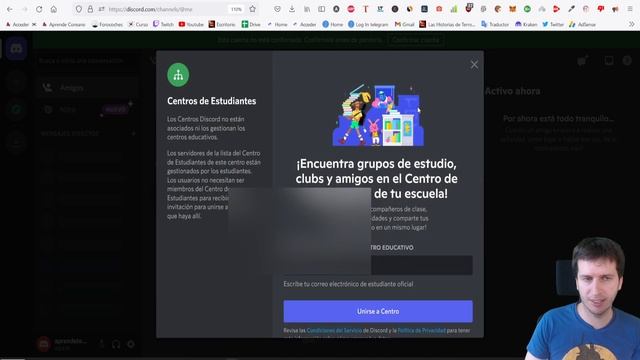Focus the student email input field
640x360 pixels.
tap(378, 265)
